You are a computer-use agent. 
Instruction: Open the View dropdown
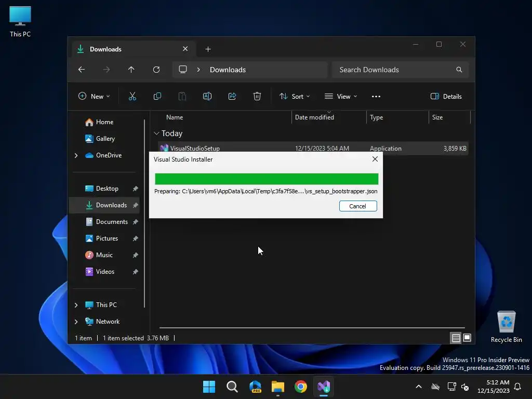coord(341,96)
